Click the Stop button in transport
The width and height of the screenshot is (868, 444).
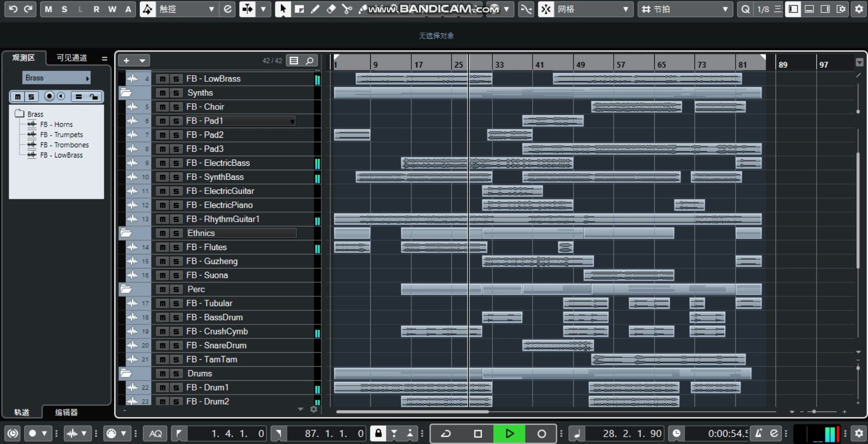478,433
